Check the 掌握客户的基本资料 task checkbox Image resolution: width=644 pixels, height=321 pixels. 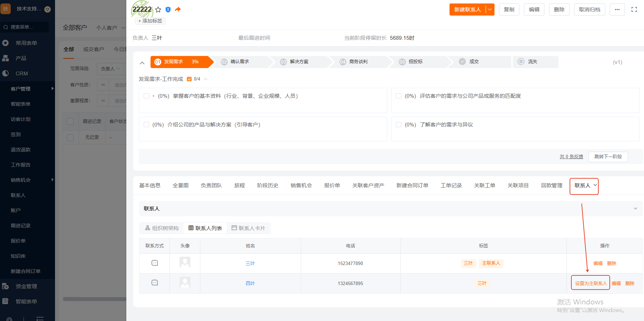pyautogui.click(x=146, y=96)
